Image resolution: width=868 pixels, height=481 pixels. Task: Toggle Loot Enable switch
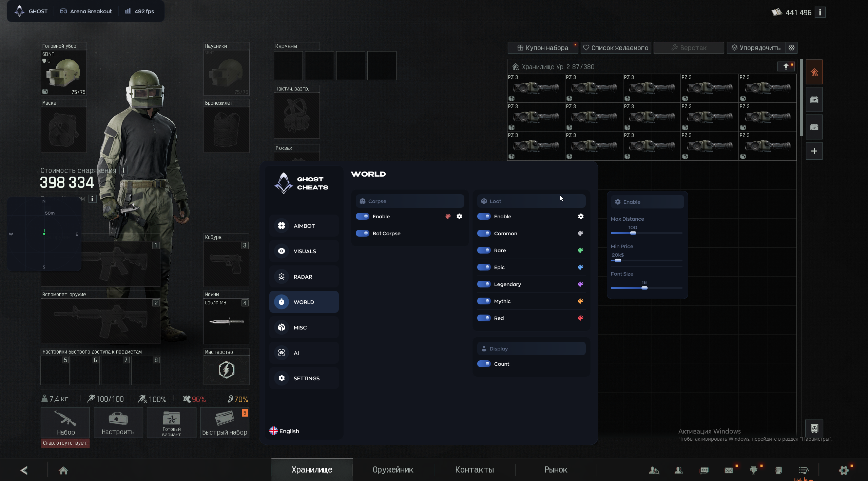[x=484, y=216]
